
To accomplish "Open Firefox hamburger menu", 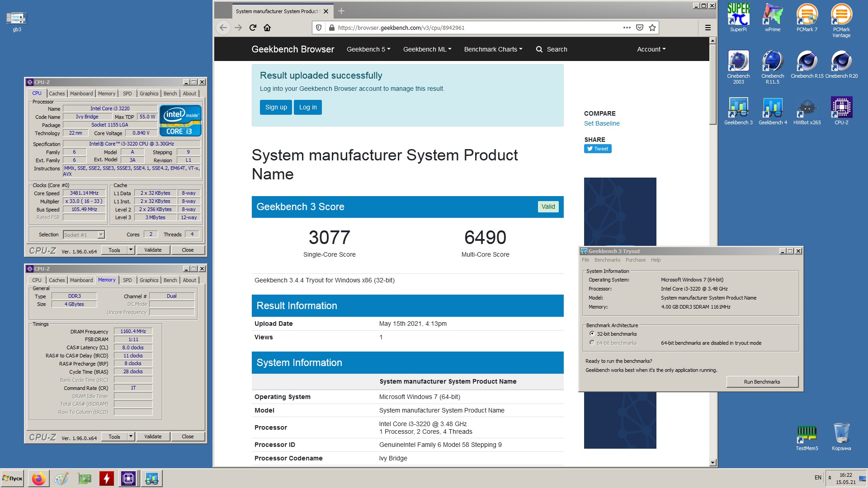I will pyautogui.click(x=708, y=28).
